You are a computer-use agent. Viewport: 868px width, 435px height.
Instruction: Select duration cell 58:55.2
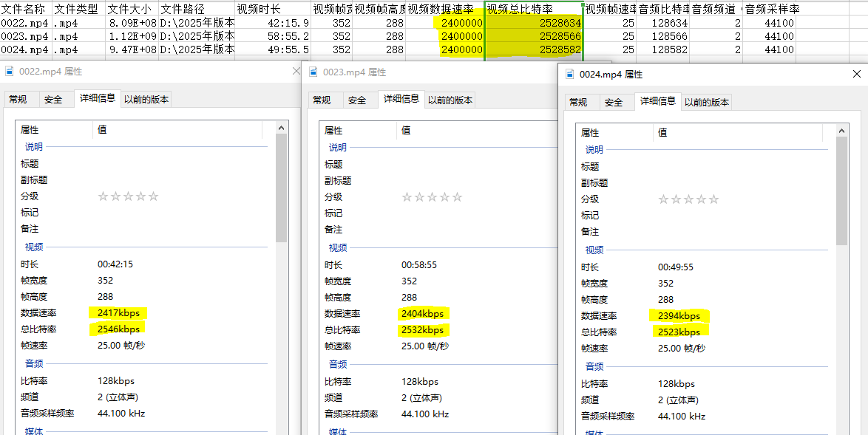pyautogui.click(x=273, y=36)
